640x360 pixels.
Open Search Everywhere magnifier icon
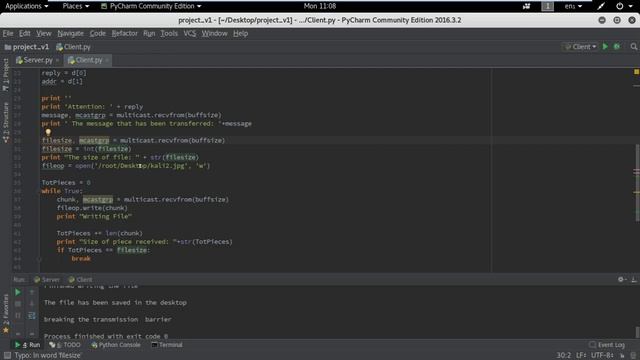633,47
